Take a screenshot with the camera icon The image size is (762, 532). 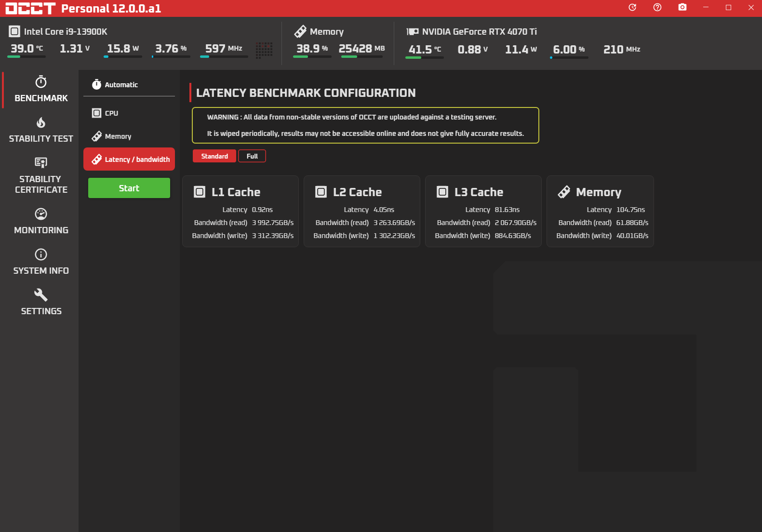click(682, 7)
